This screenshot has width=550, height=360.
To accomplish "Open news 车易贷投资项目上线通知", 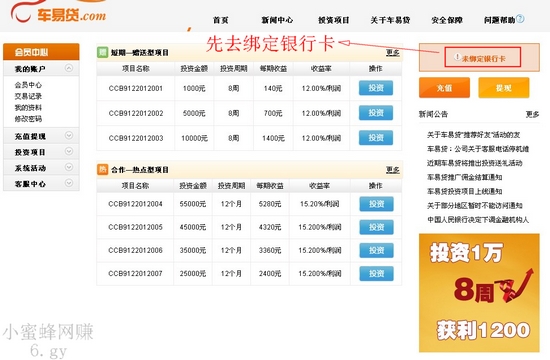I will tap(464, 191).
